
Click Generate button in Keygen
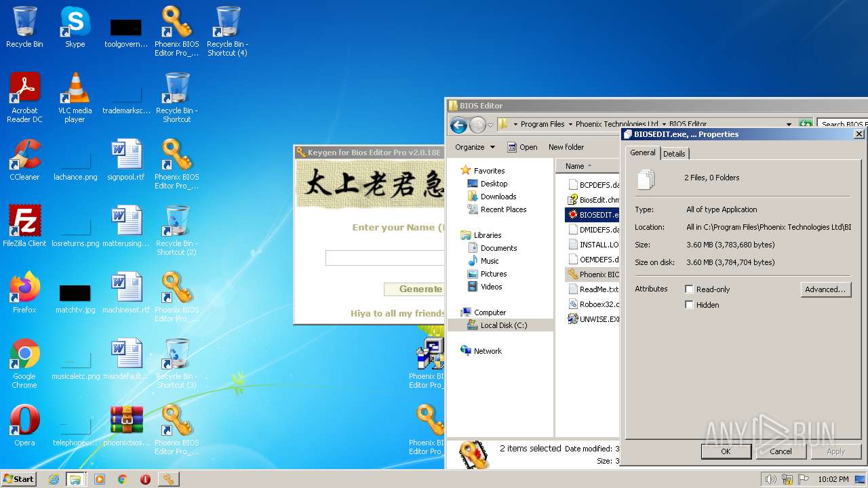(x=414, y=289)
